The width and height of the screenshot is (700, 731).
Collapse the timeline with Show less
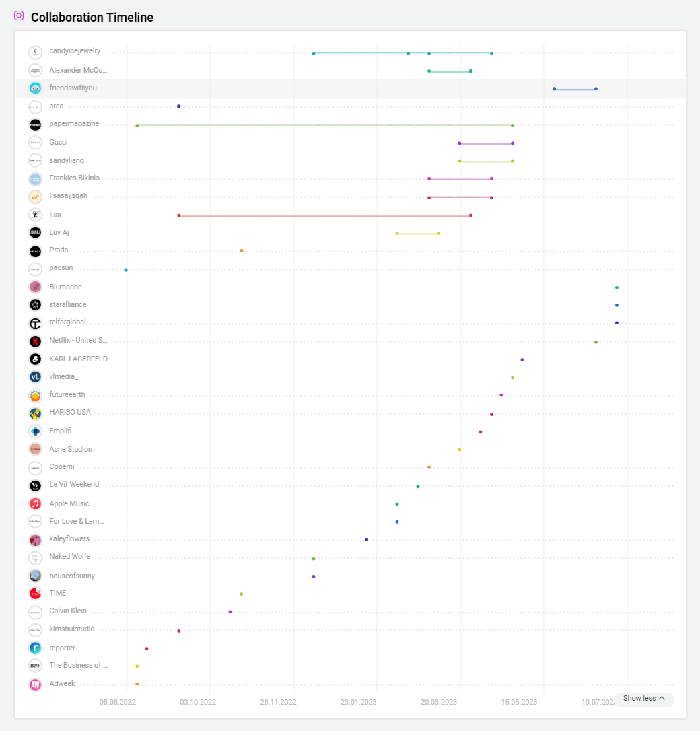pyautogui.click(x=643, y=699)
